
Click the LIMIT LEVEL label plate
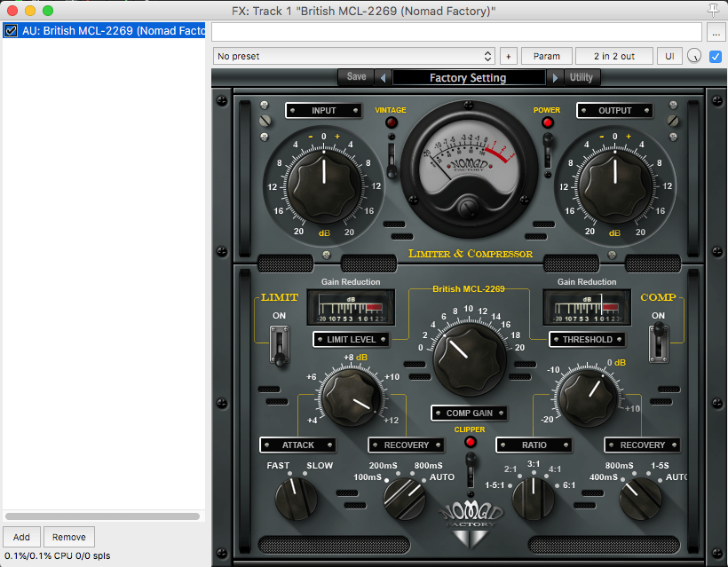click(x=351, y=339)
